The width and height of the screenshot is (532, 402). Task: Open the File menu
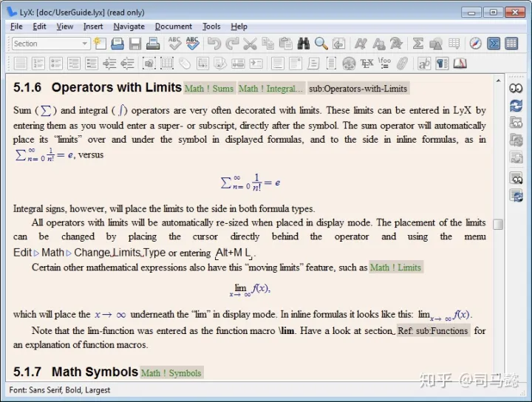pyautogui.click(x=16, y=27)
